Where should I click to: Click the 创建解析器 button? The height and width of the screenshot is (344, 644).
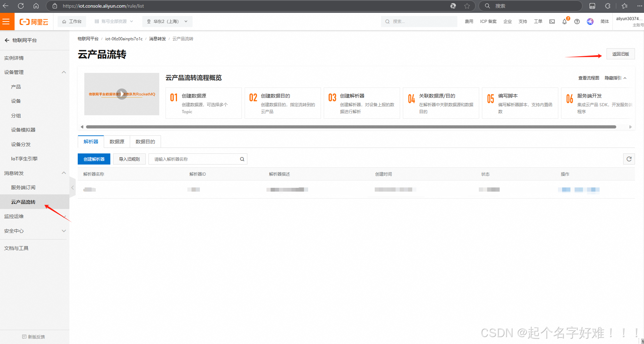(x=94, y=159)
